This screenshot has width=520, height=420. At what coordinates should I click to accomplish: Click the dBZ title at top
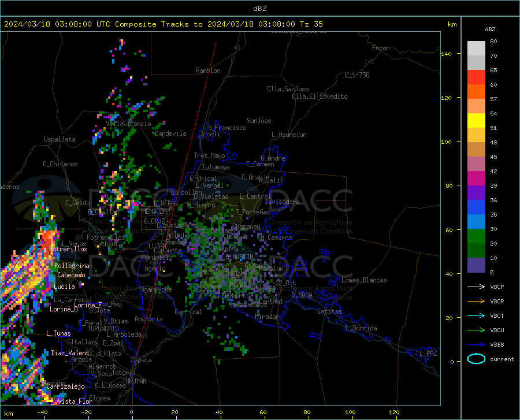pyautogui.click(x=259, y=9)
